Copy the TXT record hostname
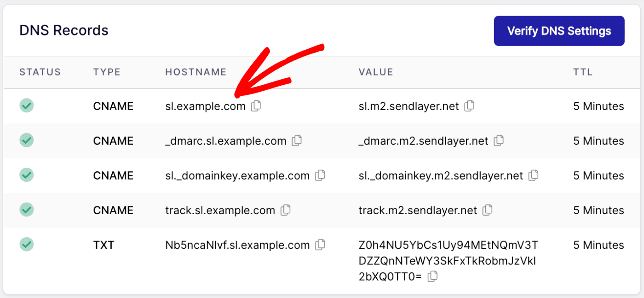 point(320,245)
